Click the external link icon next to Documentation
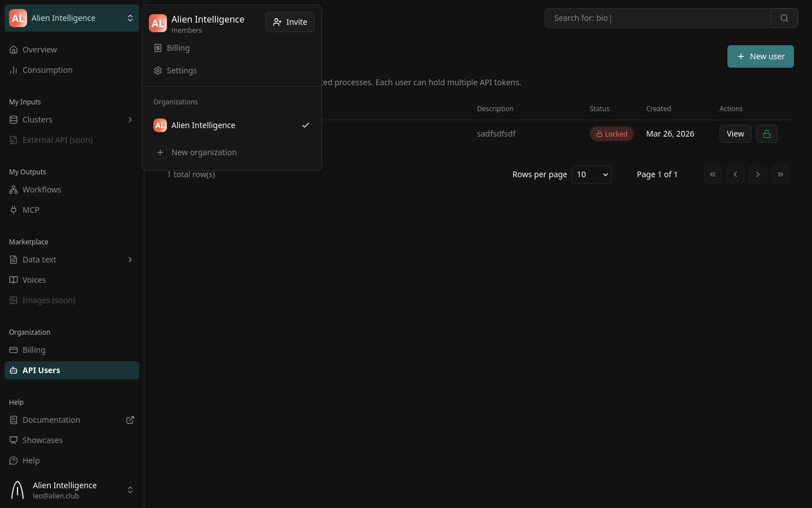The height and width of the screenshot is (508, 812). coord(130,420)
